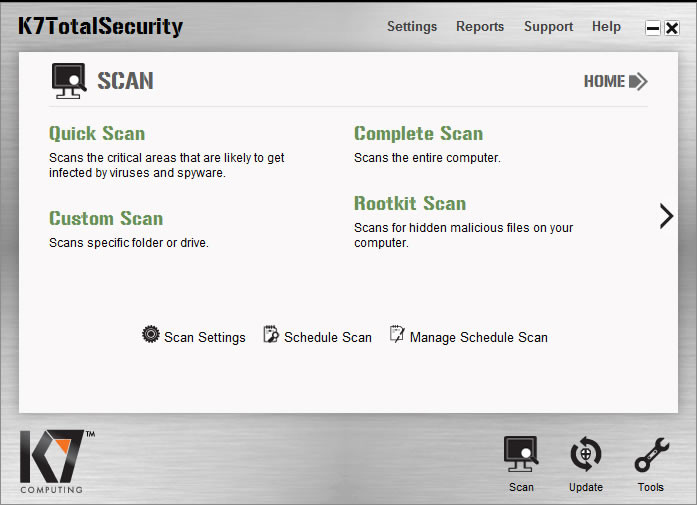697x505 pixels.
Task: Click the Scan monitor icon in bottom bar
Action: coord(521,454)
